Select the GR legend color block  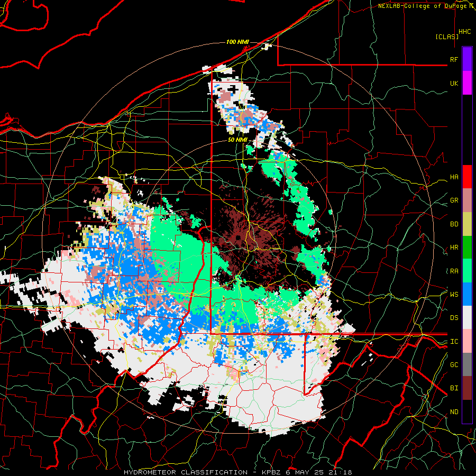point(467,200)
